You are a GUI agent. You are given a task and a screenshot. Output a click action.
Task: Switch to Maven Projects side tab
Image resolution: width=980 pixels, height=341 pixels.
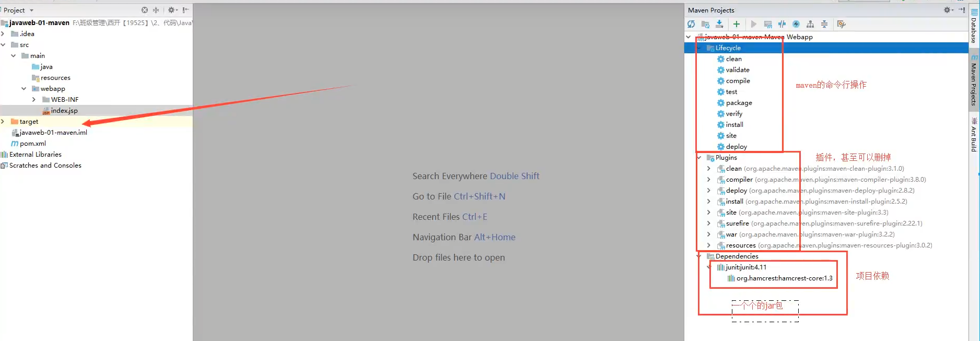point(974,81)
